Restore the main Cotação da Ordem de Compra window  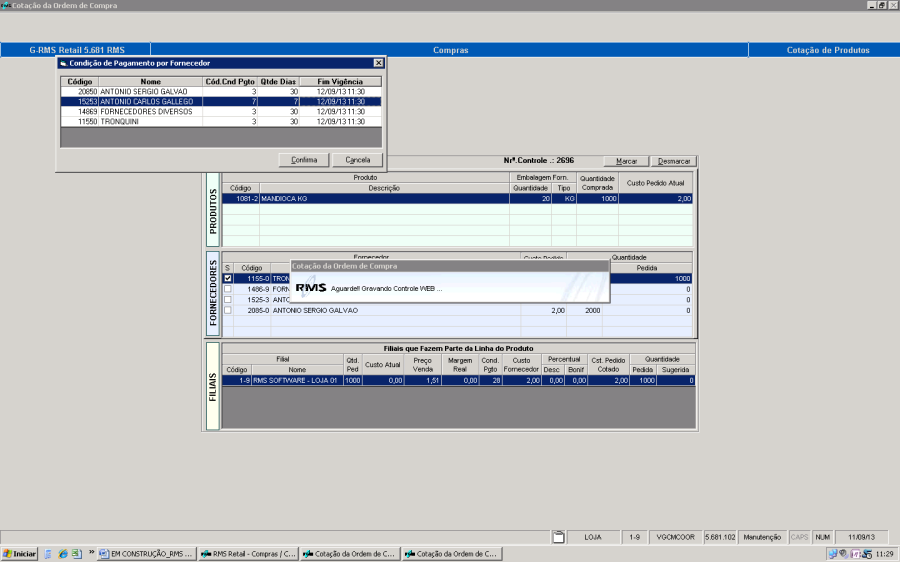(x=882, y=5)
